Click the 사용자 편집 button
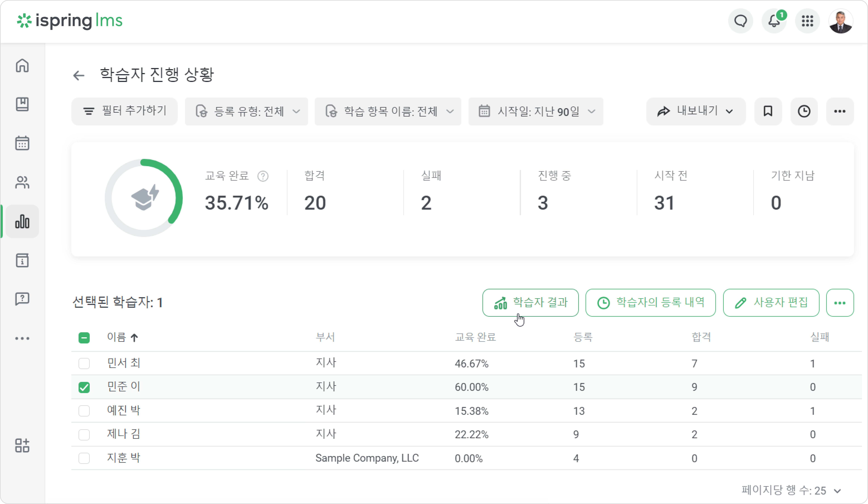This screenshot has height=504, width=868. click(771, 303)
